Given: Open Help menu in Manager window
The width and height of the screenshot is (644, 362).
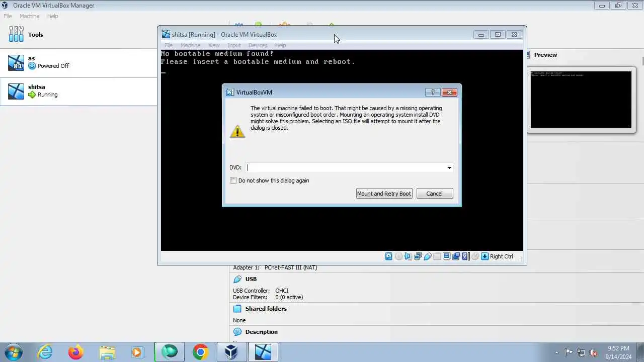Looking at the screenshot, I should click(53, 16).
